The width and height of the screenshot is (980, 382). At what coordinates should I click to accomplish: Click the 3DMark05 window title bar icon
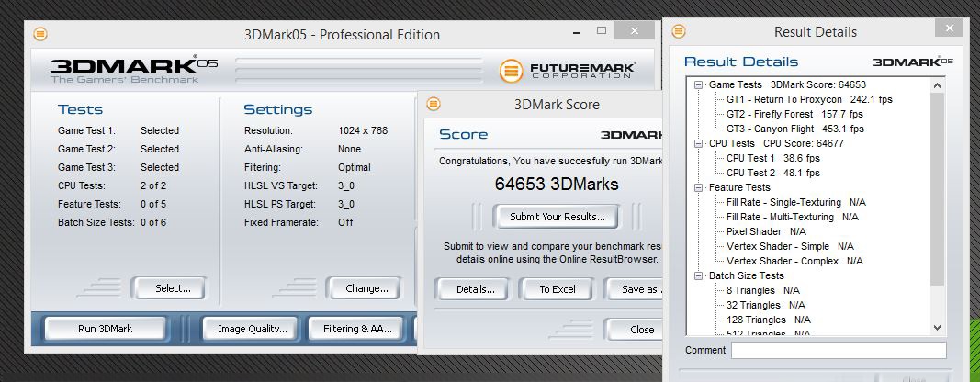point(40,34)
